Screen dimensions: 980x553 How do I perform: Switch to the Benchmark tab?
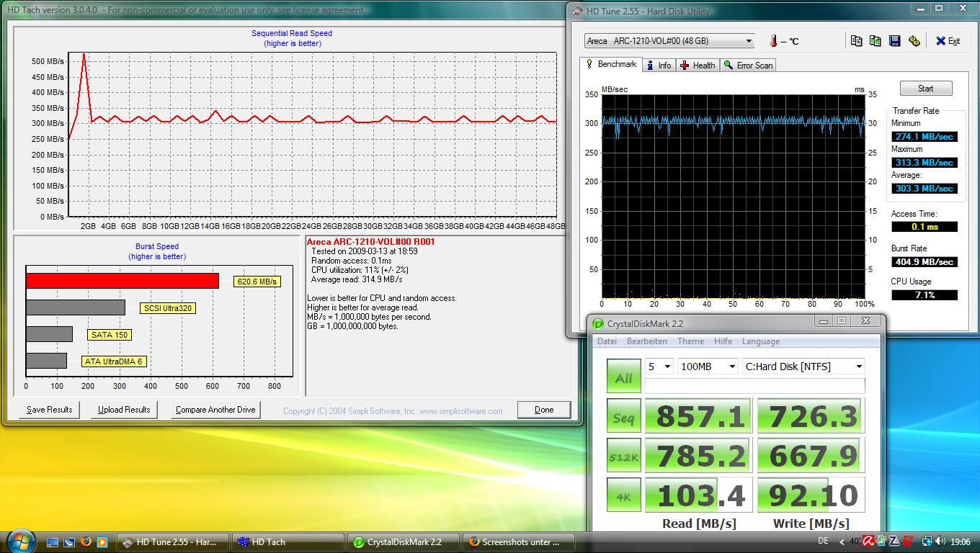(610, 64)
